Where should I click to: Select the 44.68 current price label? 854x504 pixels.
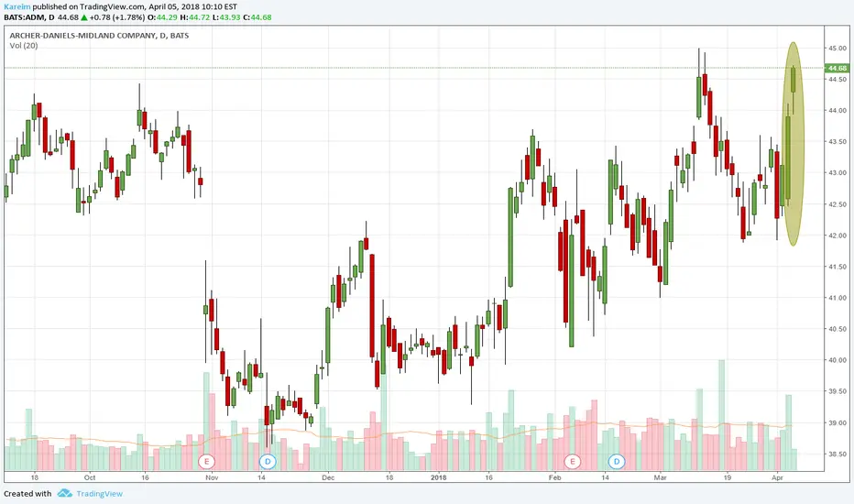(x=838, y=68)
